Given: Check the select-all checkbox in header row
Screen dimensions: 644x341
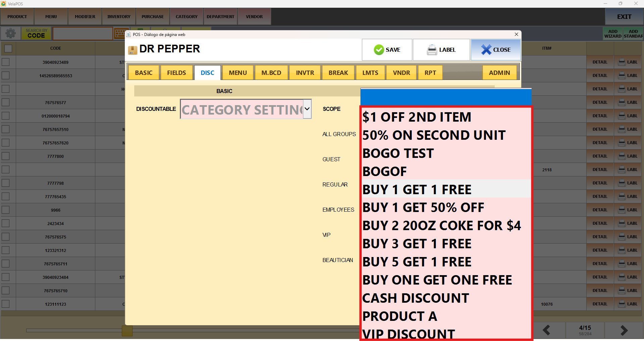Looking at the screenshot, I should (8, 48).
